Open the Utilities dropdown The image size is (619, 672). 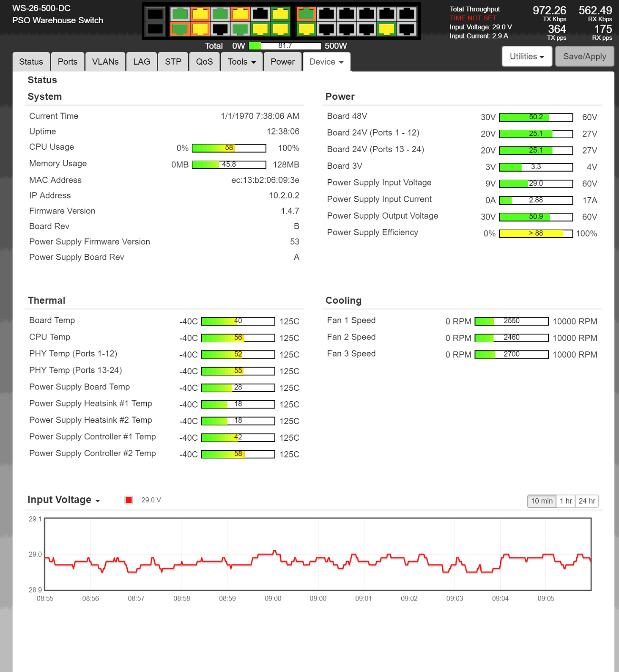[x=527, y=57]
